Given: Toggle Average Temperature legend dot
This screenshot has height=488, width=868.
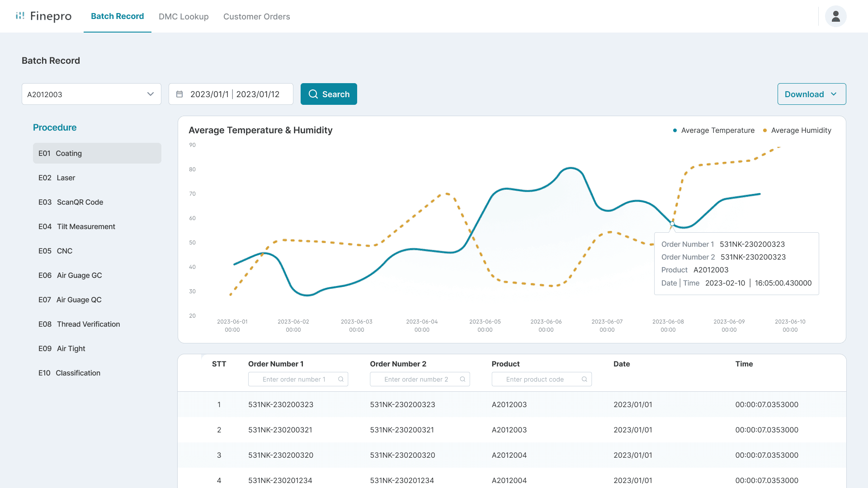Looking at the screenshot, I should pos(675,131).
